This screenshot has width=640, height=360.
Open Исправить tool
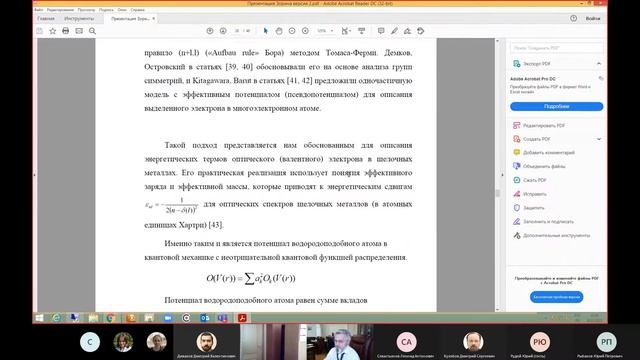[530, 194]
